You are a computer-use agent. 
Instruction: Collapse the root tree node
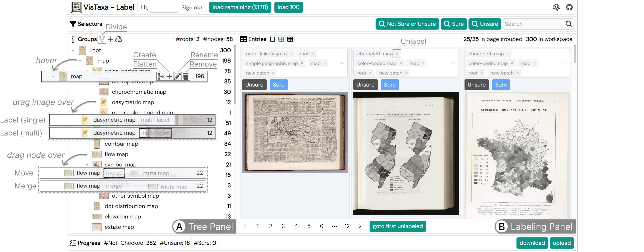(x=73, y=51)
